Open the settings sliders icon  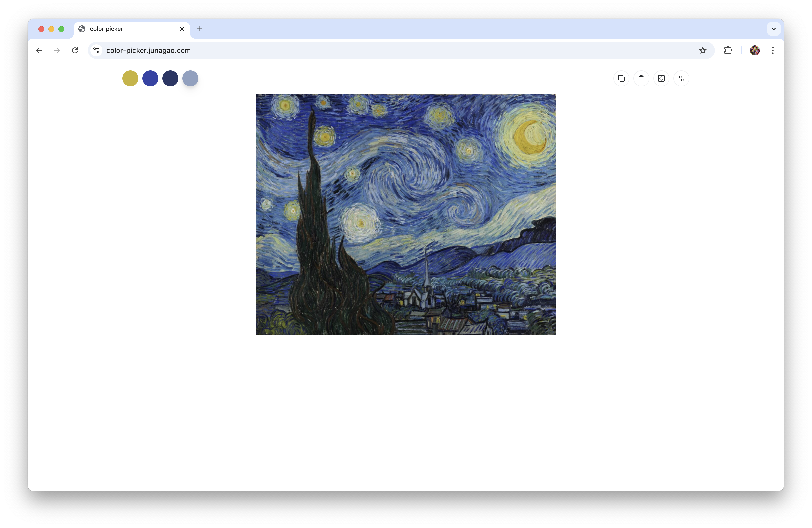pyautogui.click(x=681, y=78)
